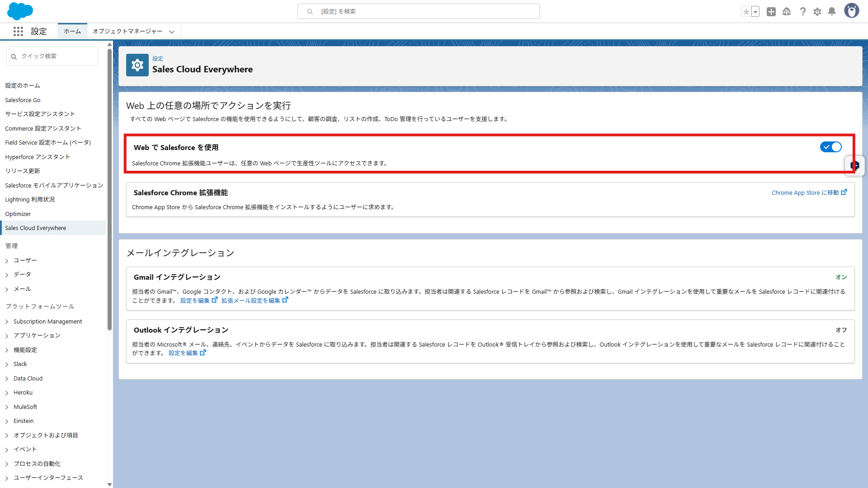868x488 pixels.
Task: Click the favorites star icon
Action: click(x=746, y=12)
